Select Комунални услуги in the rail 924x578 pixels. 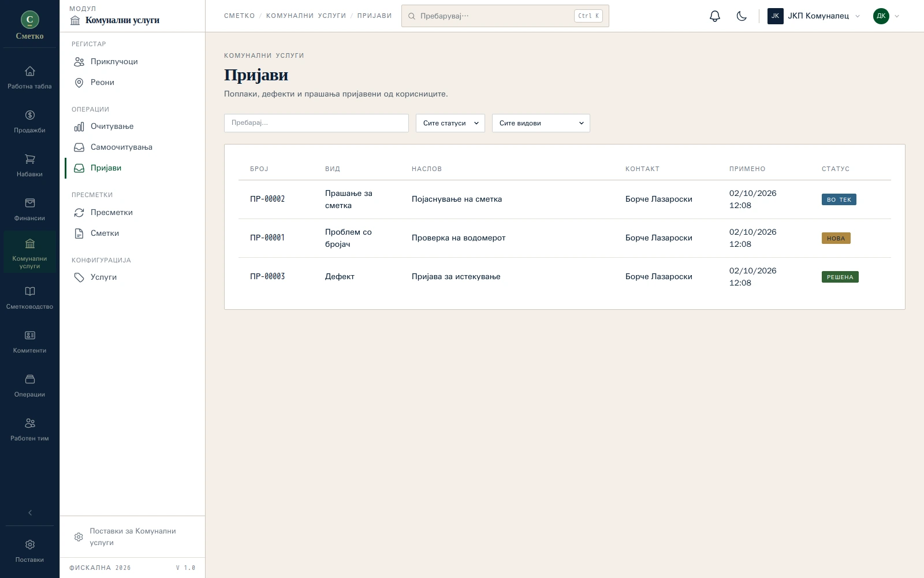(x=30, y=252)
